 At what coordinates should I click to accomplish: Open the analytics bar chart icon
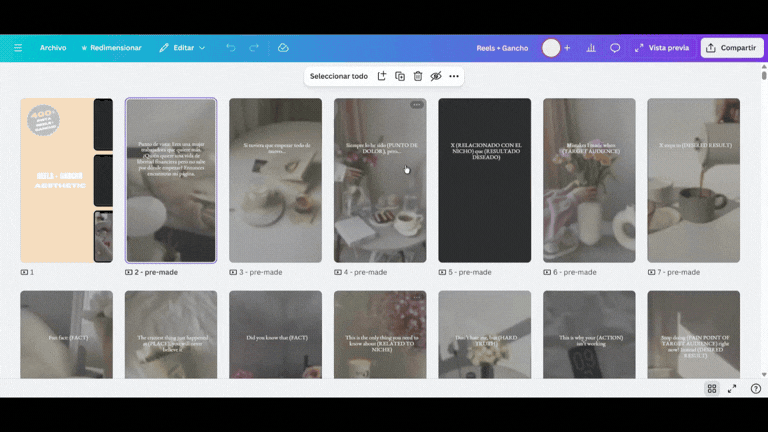pyautogui.click(x=591, y=48)
